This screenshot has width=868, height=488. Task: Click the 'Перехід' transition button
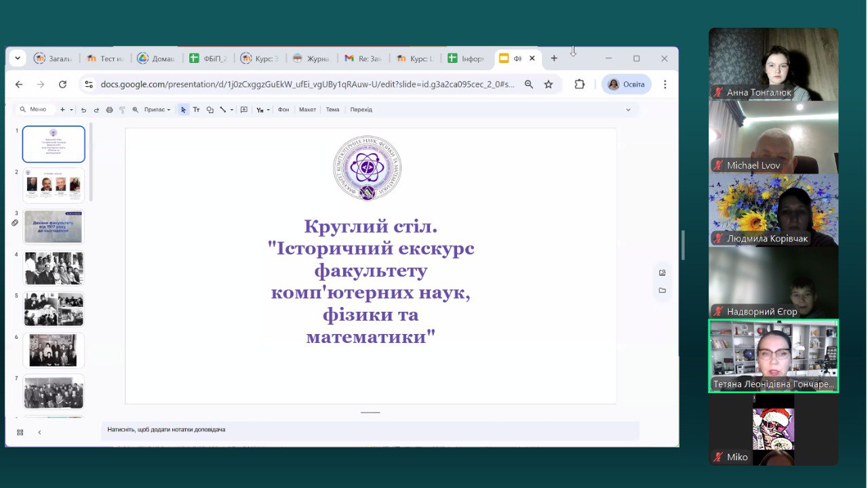point(361,110)
